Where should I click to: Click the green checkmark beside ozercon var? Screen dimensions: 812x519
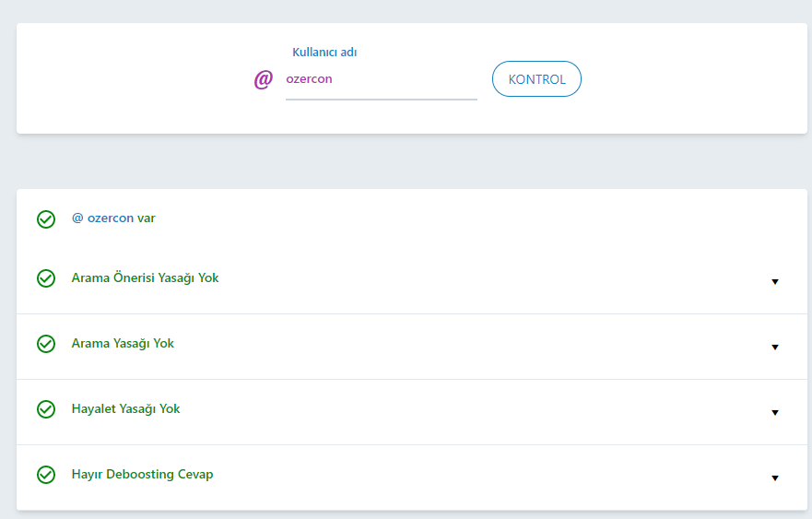[46, 219]
